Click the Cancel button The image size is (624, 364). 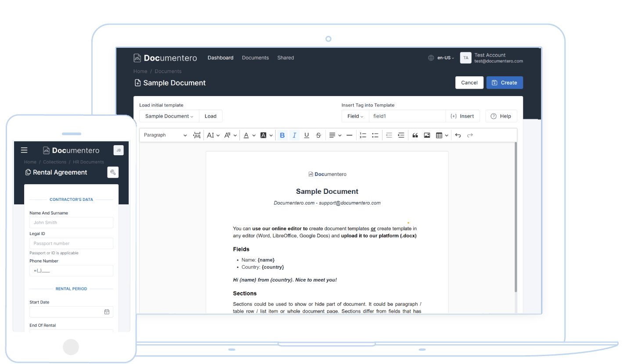pos(469,82)
